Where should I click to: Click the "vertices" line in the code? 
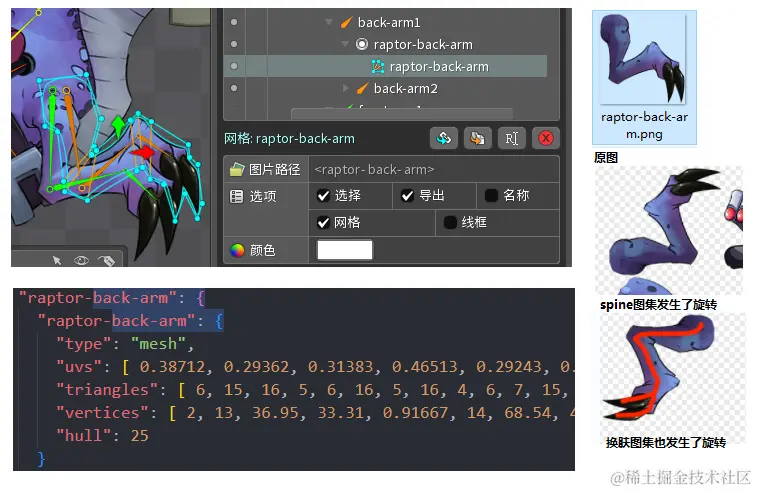[315, 413]
